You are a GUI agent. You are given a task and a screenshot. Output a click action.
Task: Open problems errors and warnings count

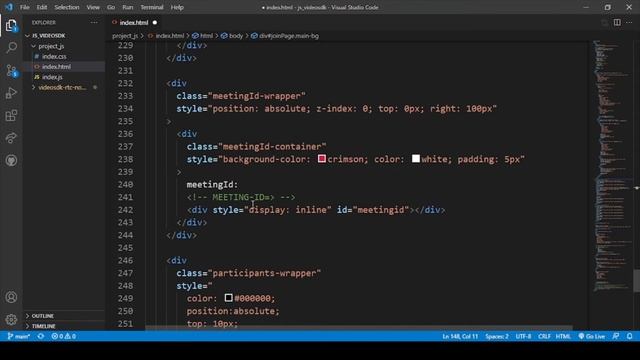pos(64,336)
